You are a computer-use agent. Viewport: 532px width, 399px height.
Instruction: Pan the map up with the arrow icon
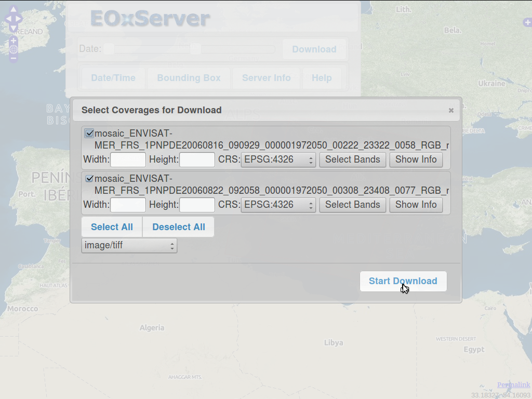click(13, 9)
